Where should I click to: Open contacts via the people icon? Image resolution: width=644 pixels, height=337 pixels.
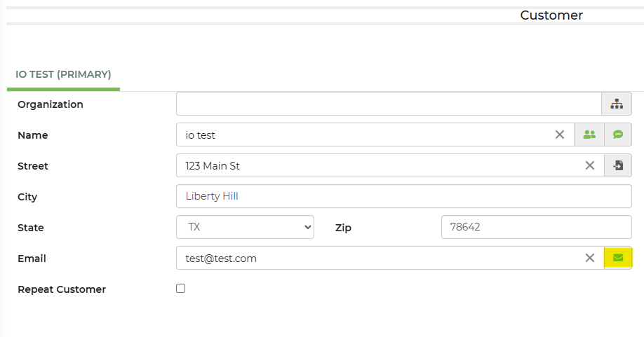pyautogui.click(x=589, y=135)
